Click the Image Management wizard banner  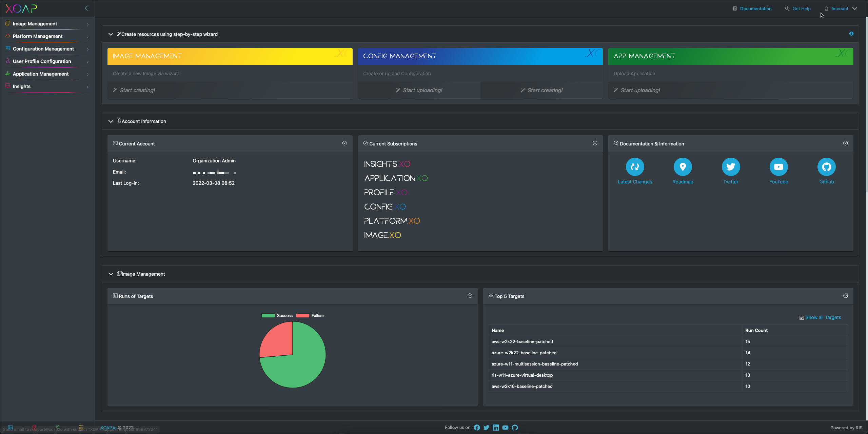pos(230,56)
